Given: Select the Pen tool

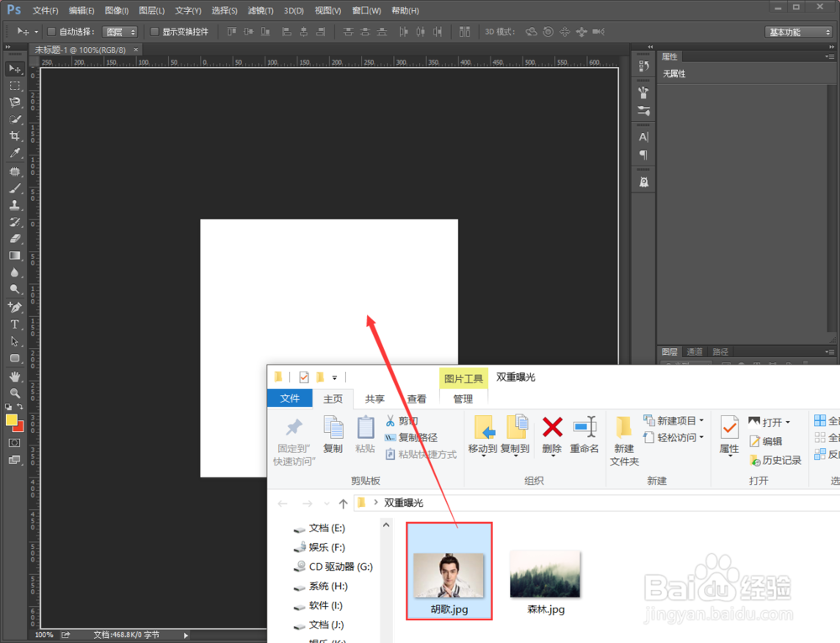Looking at the screenshot, I should [x=14, y=307].
